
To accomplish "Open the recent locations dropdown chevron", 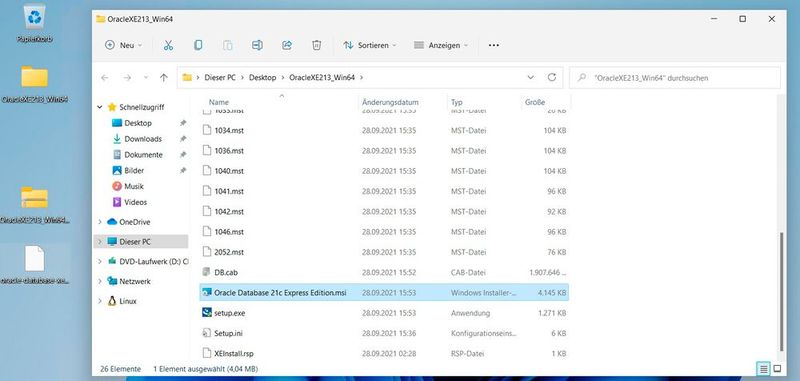I will pyautogui.click(x=146, y=78).
